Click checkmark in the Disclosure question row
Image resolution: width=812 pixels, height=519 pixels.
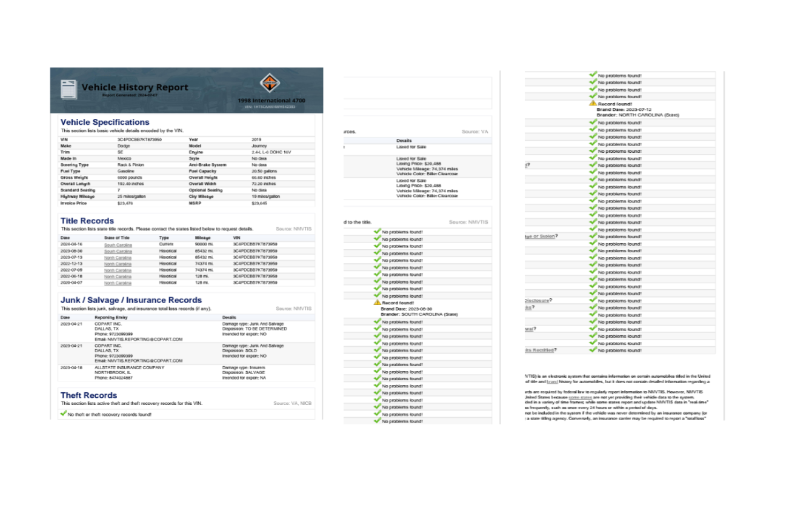(593, 301)
